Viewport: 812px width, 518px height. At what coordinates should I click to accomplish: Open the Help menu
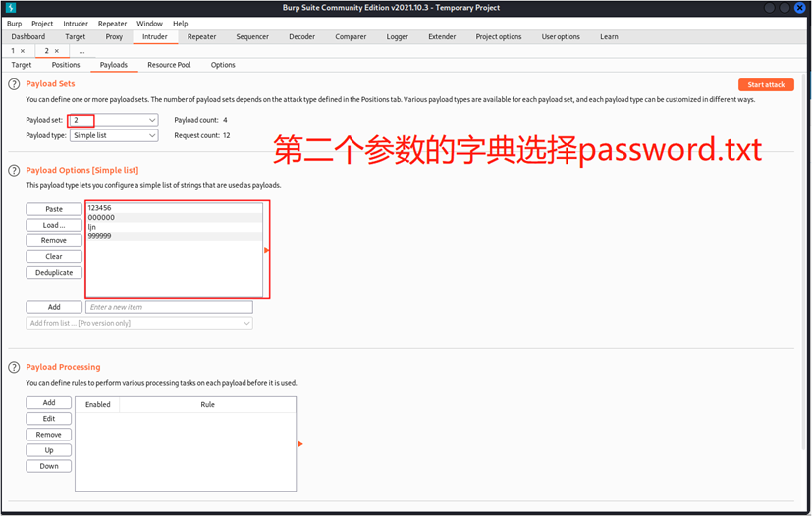click(x=181, y=24)
